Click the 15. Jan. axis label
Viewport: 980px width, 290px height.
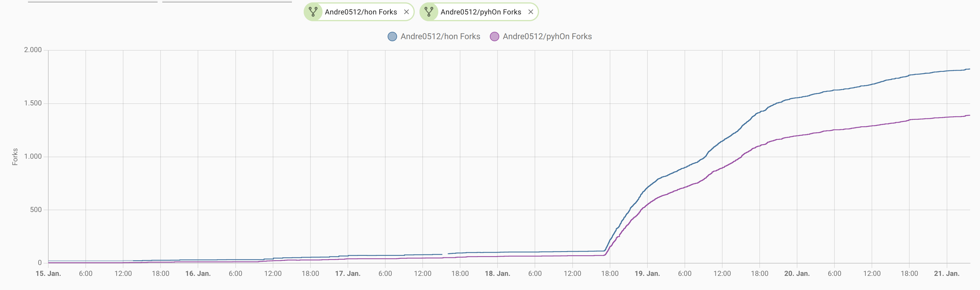48,274
